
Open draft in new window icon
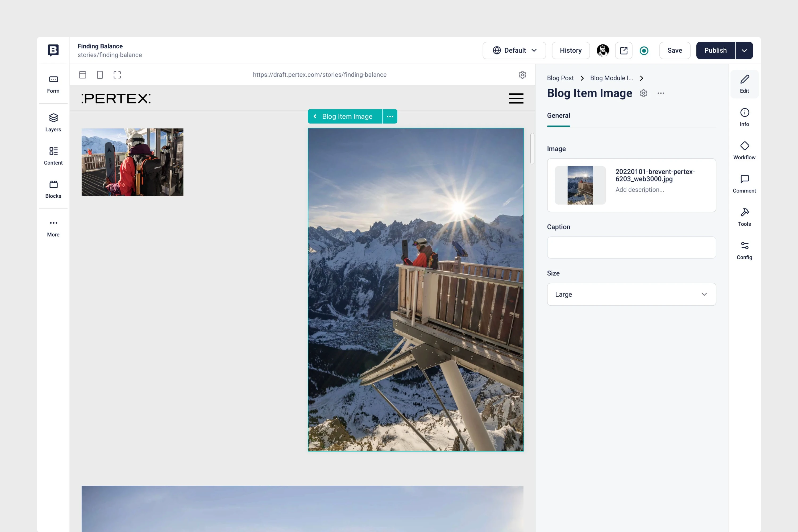tap(623, 51)
